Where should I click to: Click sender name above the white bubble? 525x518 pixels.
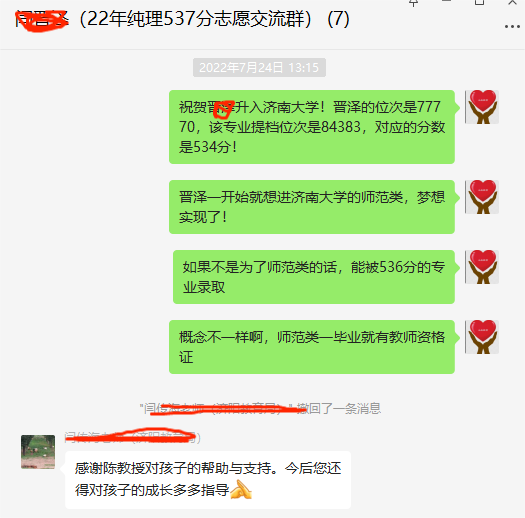click(133, 437)
